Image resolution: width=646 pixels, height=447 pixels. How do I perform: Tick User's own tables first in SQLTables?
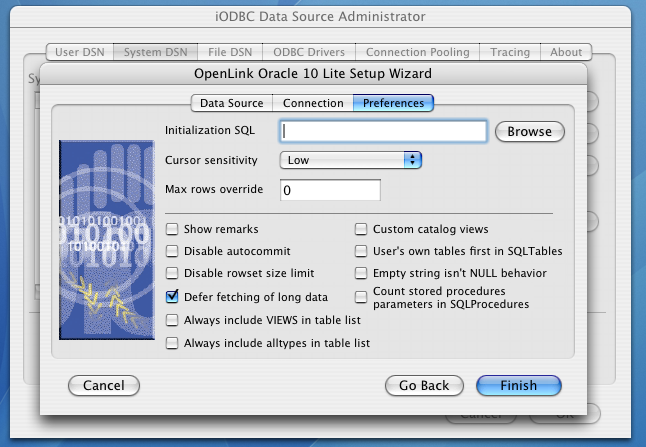[361, 251]
